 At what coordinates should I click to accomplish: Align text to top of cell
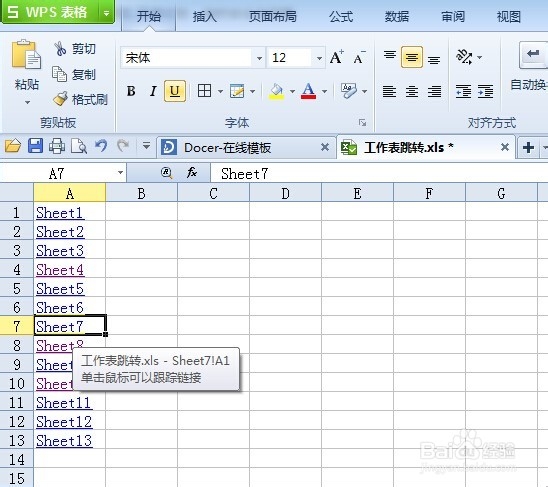tap(390, 56)
